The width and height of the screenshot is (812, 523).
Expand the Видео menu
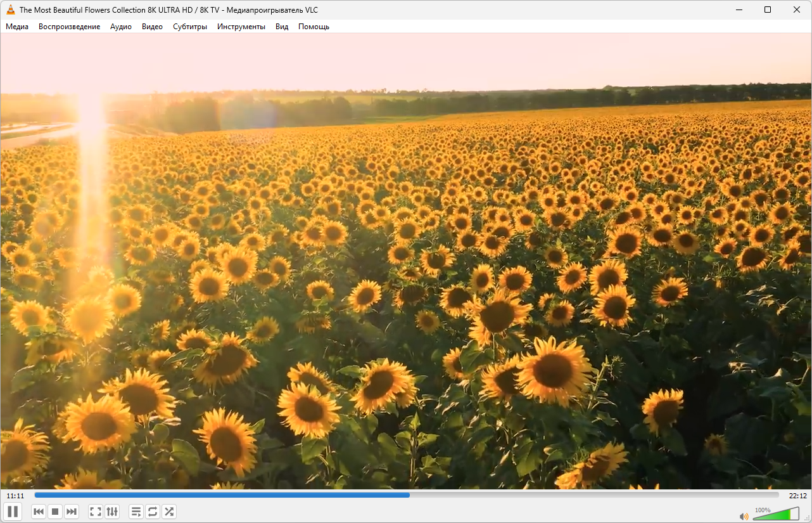152,27
